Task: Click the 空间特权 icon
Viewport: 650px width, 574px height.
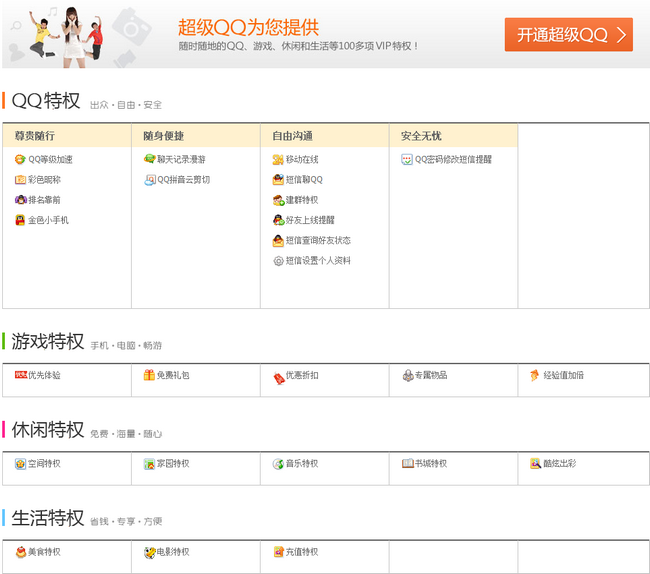Action: click(x=20, y=464)
